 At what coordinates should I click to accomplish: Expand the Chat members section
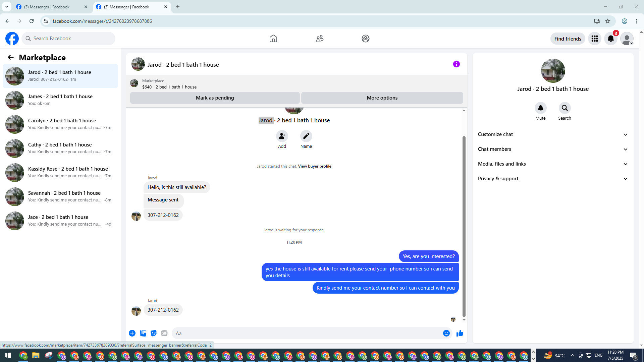coord(552,149)
